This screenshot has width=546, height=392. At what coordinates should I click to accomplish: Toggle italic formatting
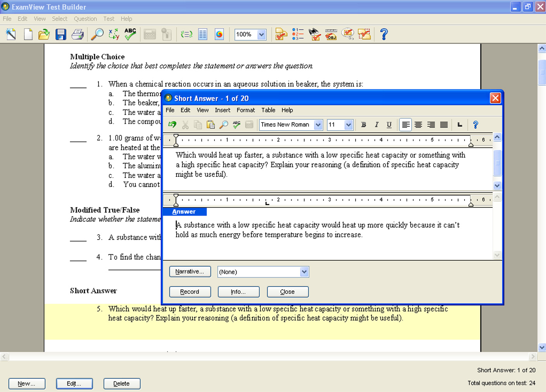click(x=376, y=124)
